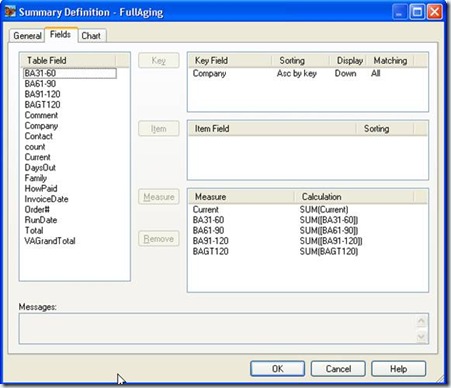The height and width of the screenshot is (388, 451).
Task: Select the Contact table field
Action: point(39,136)
